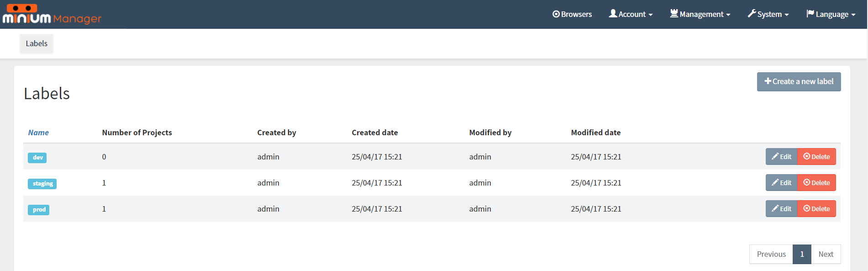Click the Labels breadcrumb
Screen dimensions: 868x271
37,43
